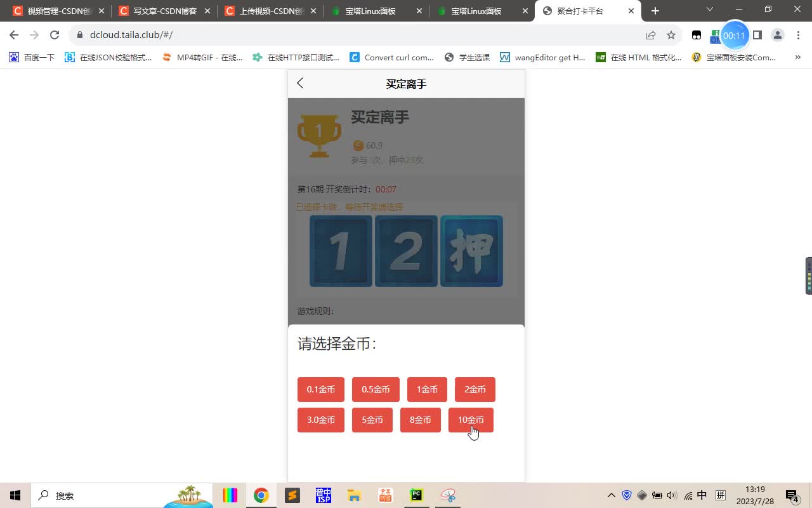Open the 百度一下 bookmark
Screen dimensions: 812x508
(32, 57)
